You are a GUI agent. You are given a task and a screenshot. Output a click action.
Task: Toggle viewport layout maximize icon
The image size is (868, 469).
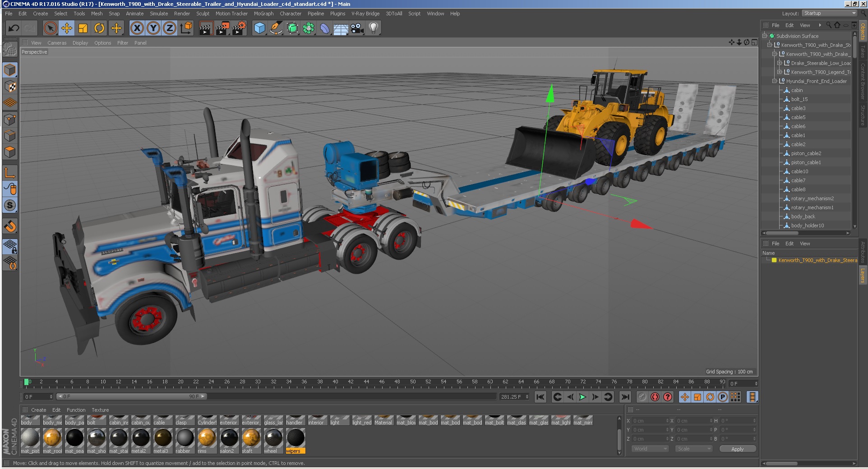point(754,42)
